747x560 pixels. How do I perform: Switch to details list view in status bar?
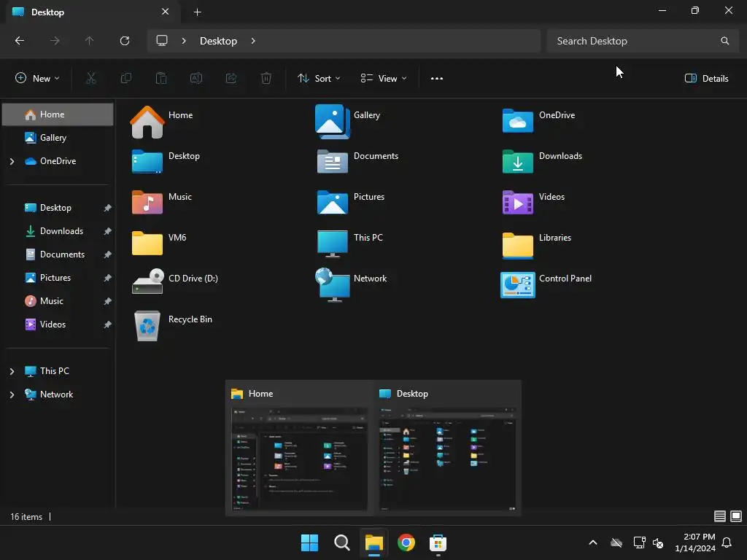tap(720, 516)
